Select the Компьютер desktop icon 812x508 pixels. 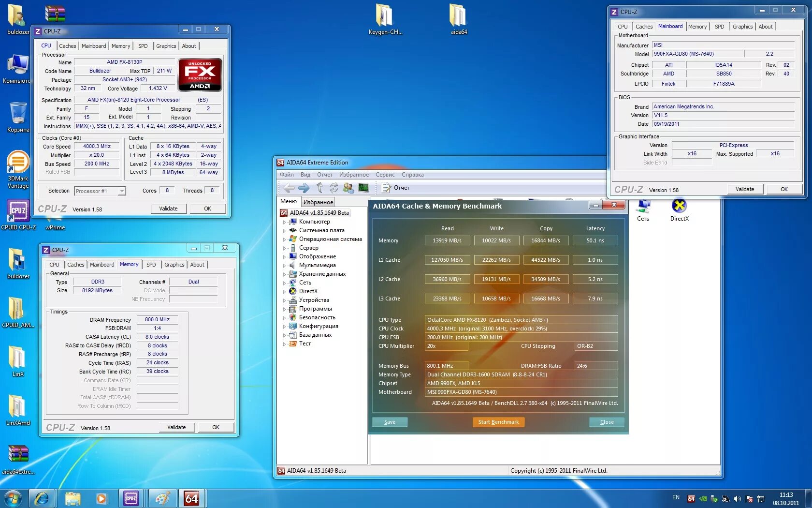point(17,69)
